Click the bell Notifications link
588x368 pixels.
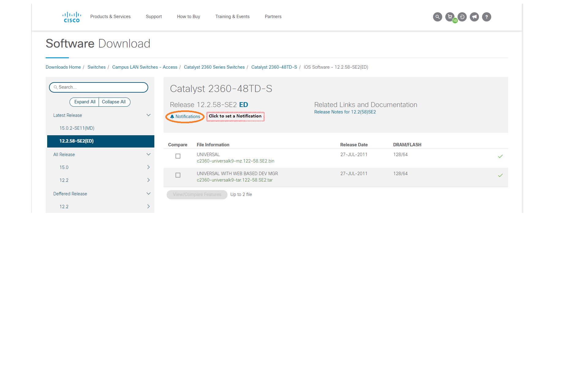[x=185, y=117]
